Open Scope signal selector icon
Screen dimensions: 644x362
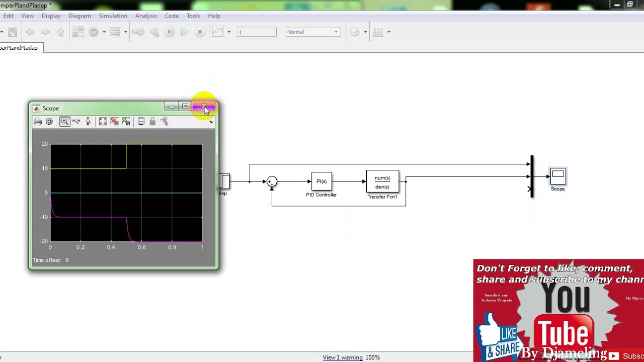[164, 121]
